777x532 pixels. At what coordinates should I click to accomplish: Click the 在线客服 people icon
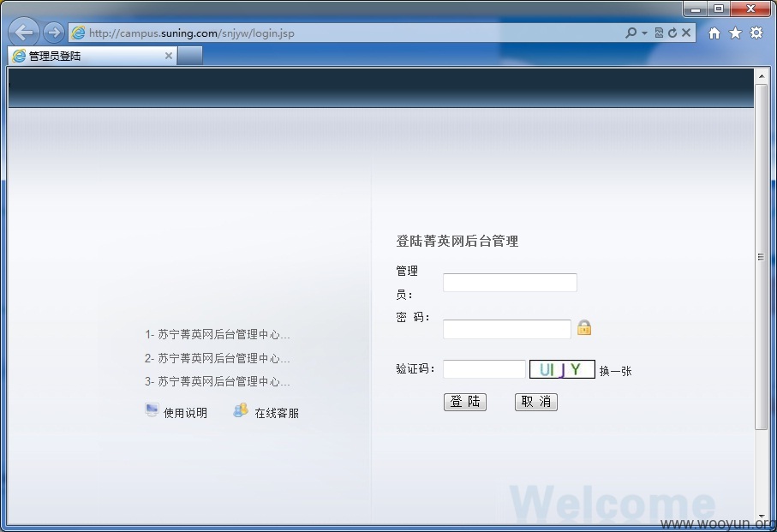(x=241, y=410)
